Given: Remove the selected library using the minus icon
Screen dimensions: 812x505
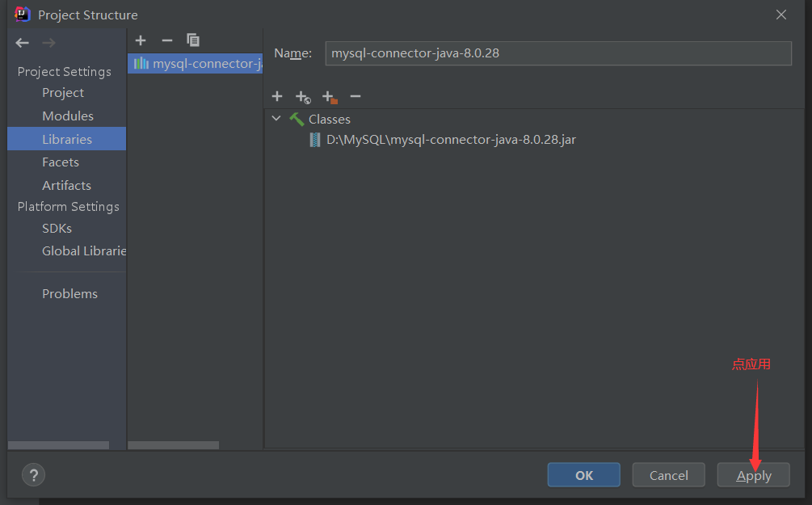Looking at the screenshot, I should click(166, 40).
